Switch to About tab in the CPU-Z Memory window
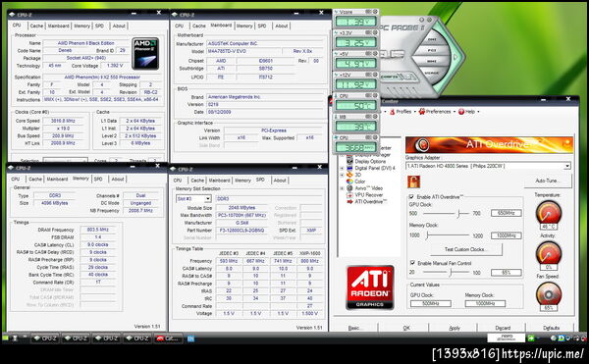Image resolution: width=589 pixels, height=364 pixels. tap(118, 179)
